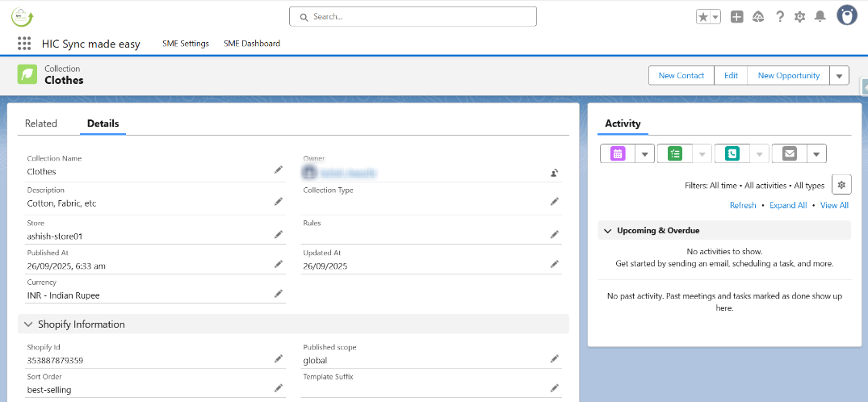Open the global actions plus icon
Viewport: 868px width, 402px height.
(736, 17)
